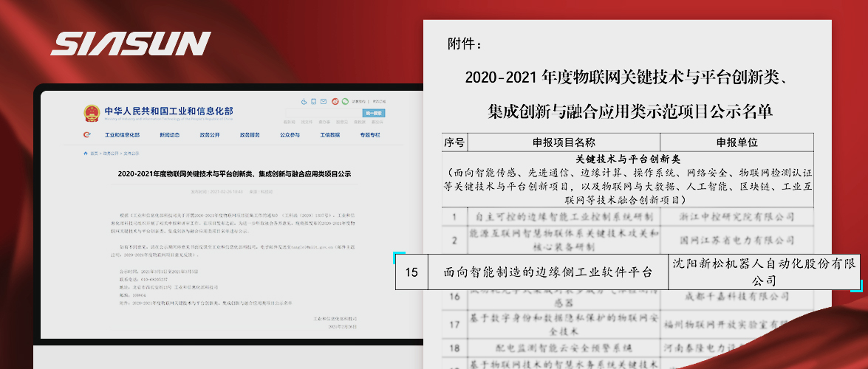868x369 pixels.
Task: Select the 工信数据 navigation item
Action: (x=329, y=135)
